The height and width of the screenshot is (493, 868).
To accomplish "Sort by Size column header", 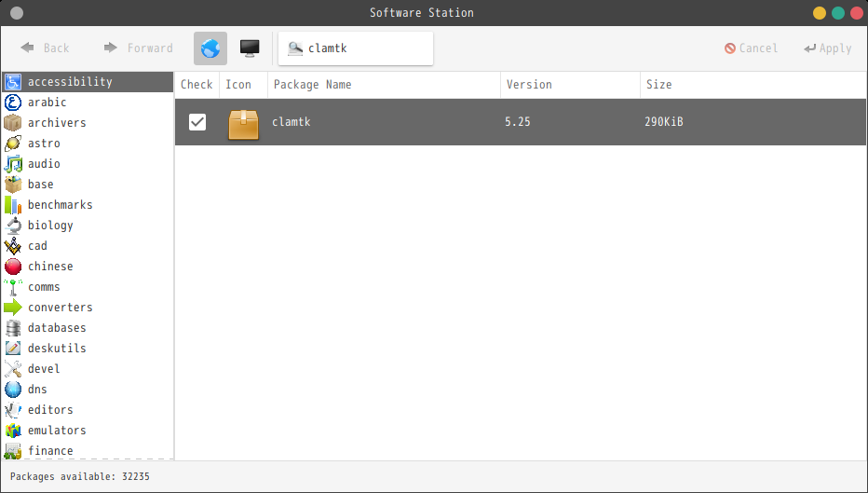I will 753,84.
